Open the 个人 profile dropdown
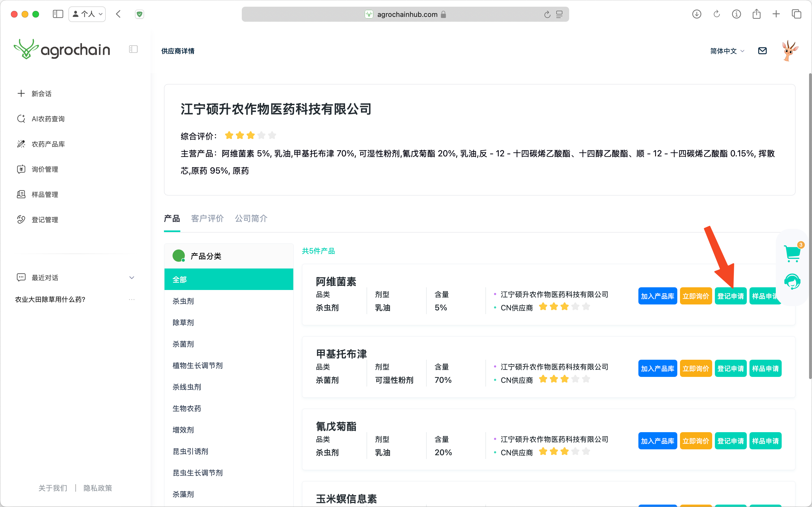812x507 pixels. coord(87,14)
